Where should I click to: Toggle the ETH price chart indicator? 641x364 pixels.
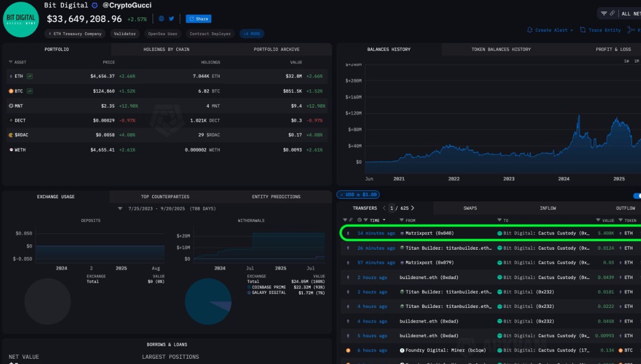[x=30, y=76]
